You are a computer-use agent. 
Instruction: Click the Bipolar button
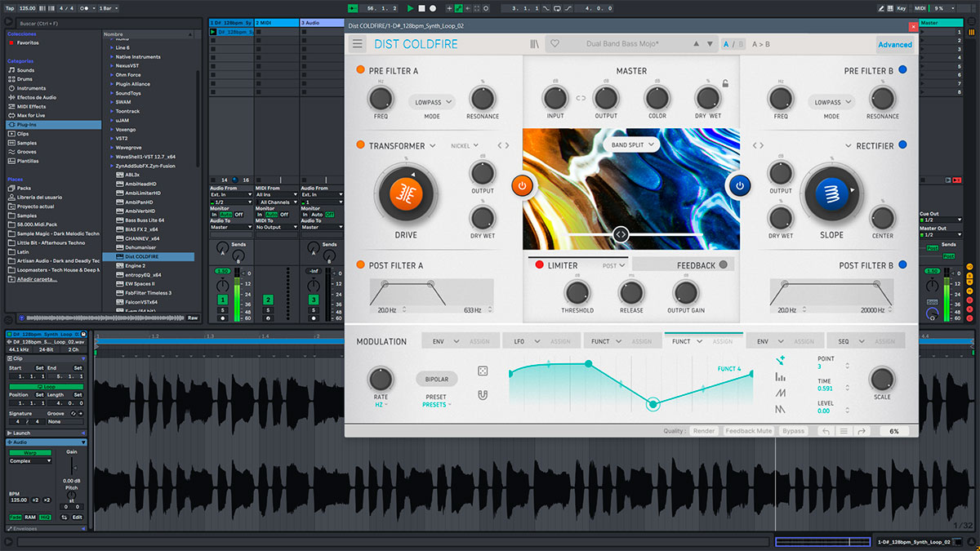(x=436, y=380)
